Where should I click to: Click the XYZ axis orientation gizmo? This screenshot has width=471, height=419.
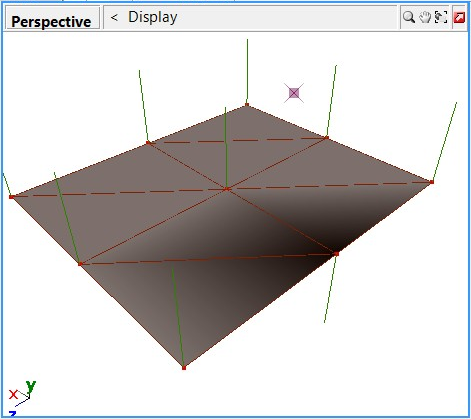coord(21,398)
